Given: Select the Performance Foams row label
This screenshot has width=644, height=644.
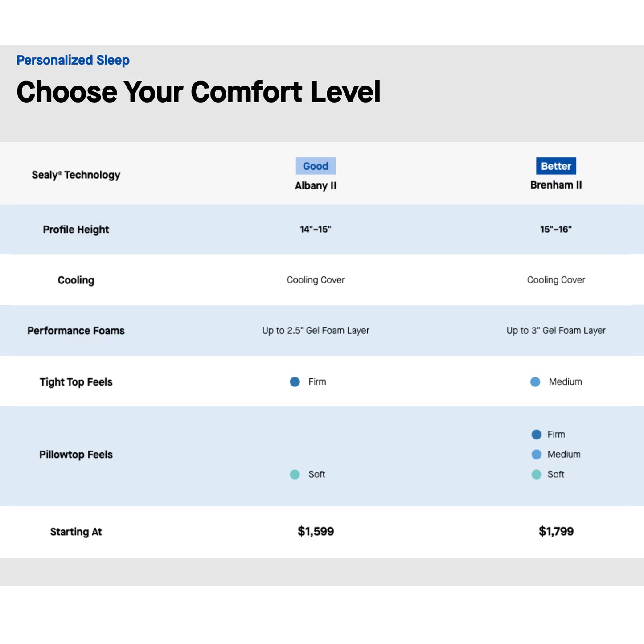Looking at the screenshot, I should [x=76, y=331].
